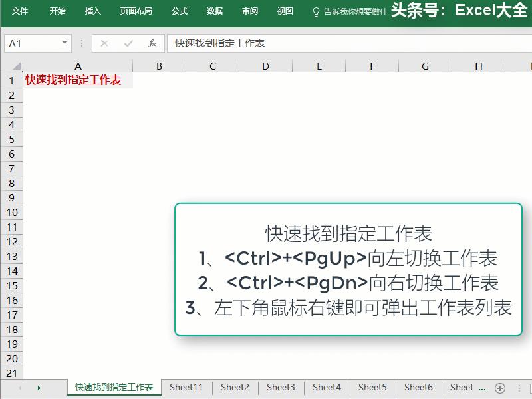Switch to the 快速找到指定工作表 sheet
Screen dimensions: 532x399
(x=113, y=387)
